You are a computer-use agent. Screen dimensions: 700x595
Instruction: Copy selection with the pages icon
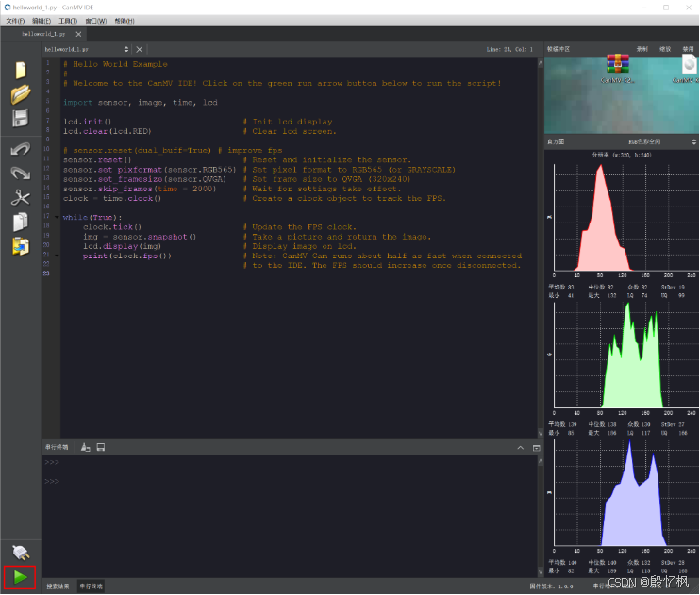pos(21,222)
